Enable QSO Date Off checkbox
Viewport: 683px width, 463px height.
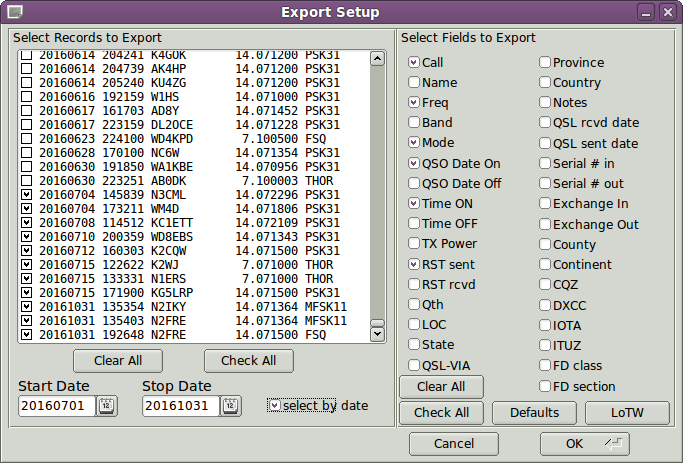coord(414,183)
